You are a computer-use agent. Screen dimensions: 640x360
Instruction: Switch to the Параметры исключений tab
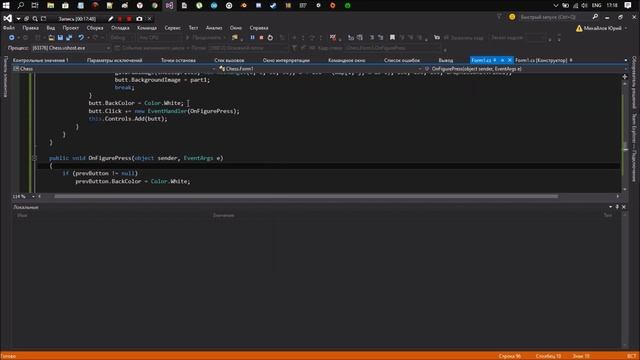point(115,60)
